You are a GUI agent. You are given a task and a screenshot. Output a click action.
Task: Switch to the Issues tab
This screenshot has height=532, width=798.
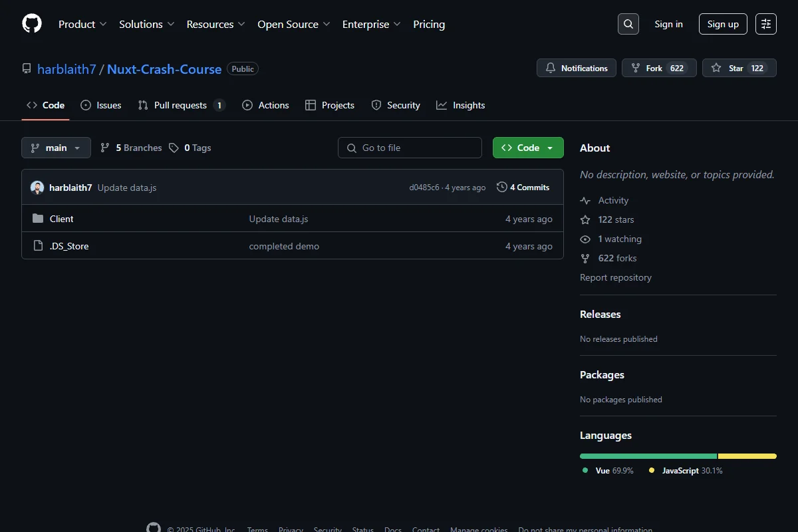tap(101, 105)
